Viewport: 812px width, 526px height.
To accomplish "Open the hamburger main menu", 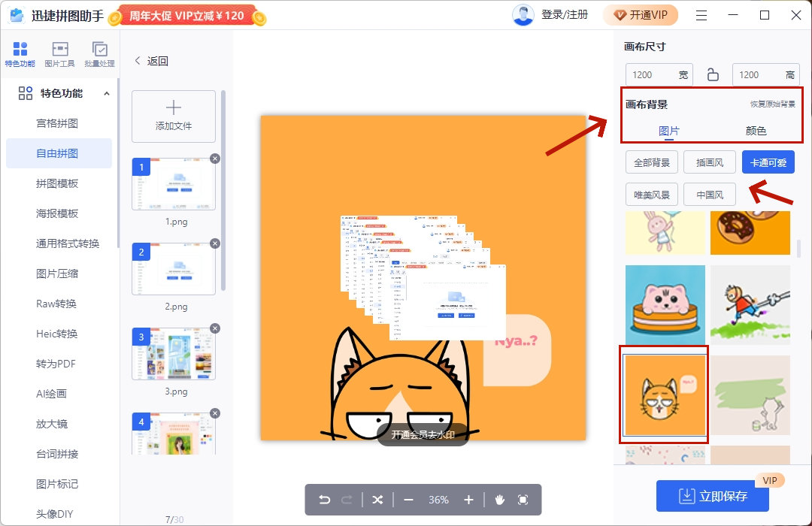I will click(701, 15).
